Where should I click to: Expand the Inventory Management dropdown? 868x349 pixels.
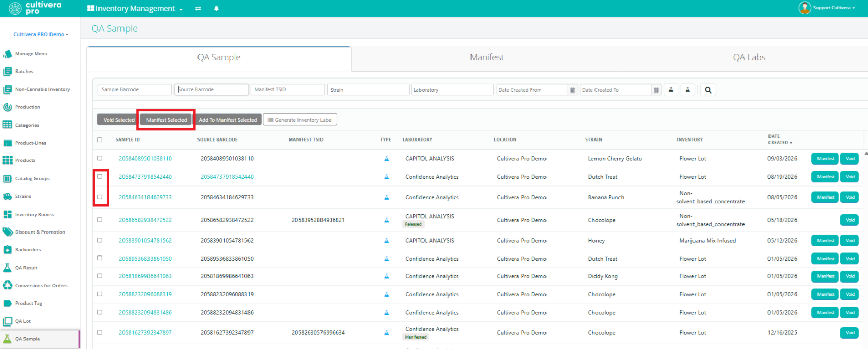pyautogui.click(x=135, y=8)
